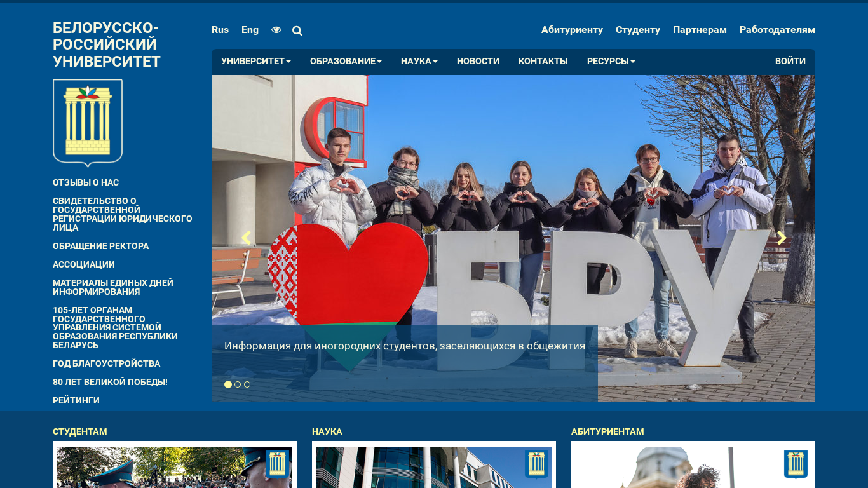Open Ассоциации sidebar link

(84, 264)
